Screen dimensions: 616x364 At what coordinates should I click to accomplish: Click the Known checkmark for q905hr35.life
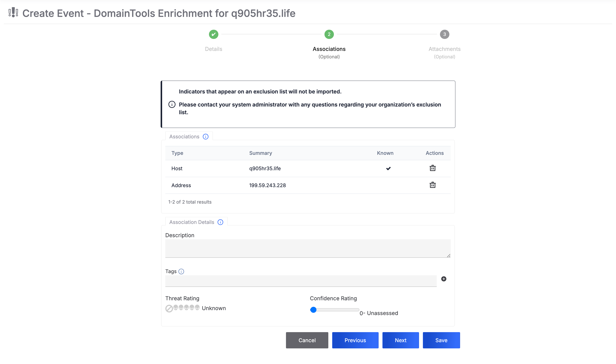388,168
